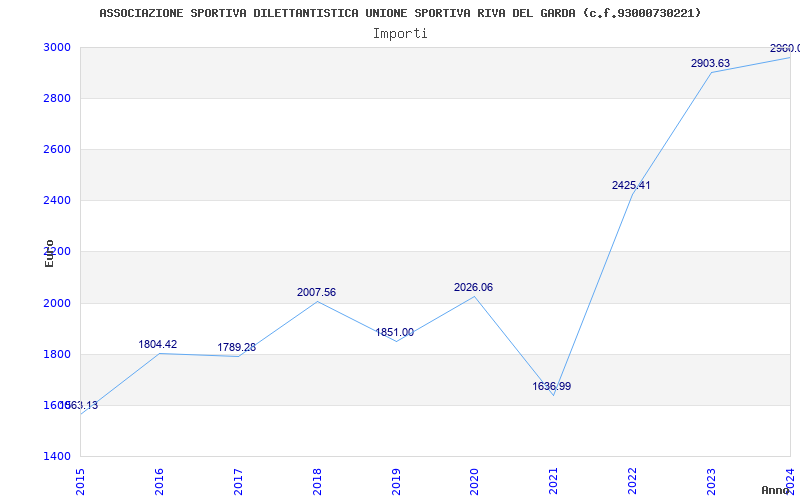Click the Anno x-axis title
Viewport: 800px width, 500px height.
(x=777, y=491)
